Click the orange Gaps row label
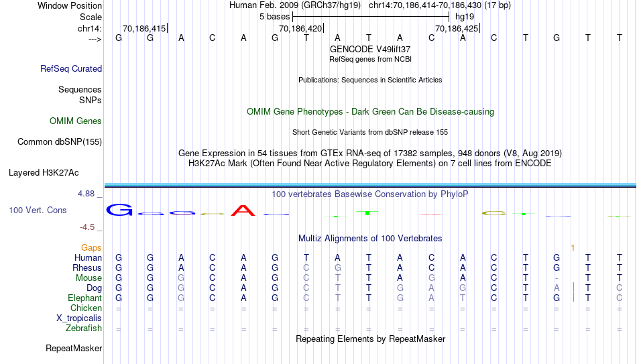The height and width of the screenshot is (364, 637). [x=91, y=248]
